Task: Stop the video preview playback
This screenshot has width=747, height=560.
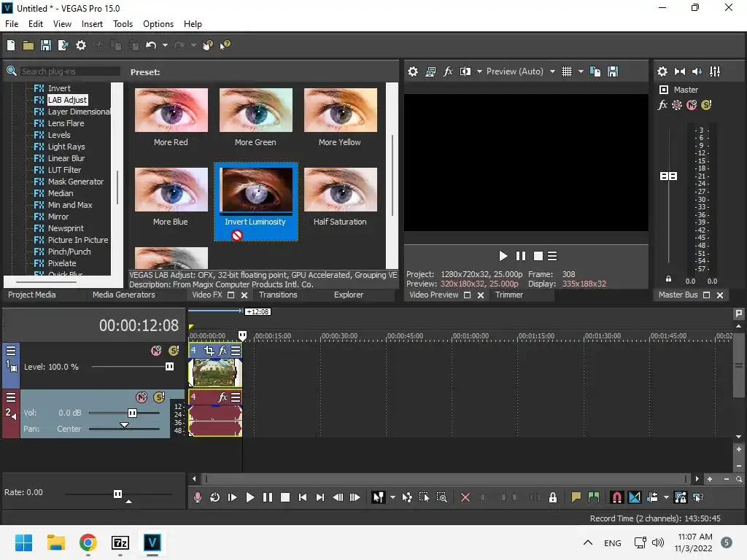Action: click(538, 256)
